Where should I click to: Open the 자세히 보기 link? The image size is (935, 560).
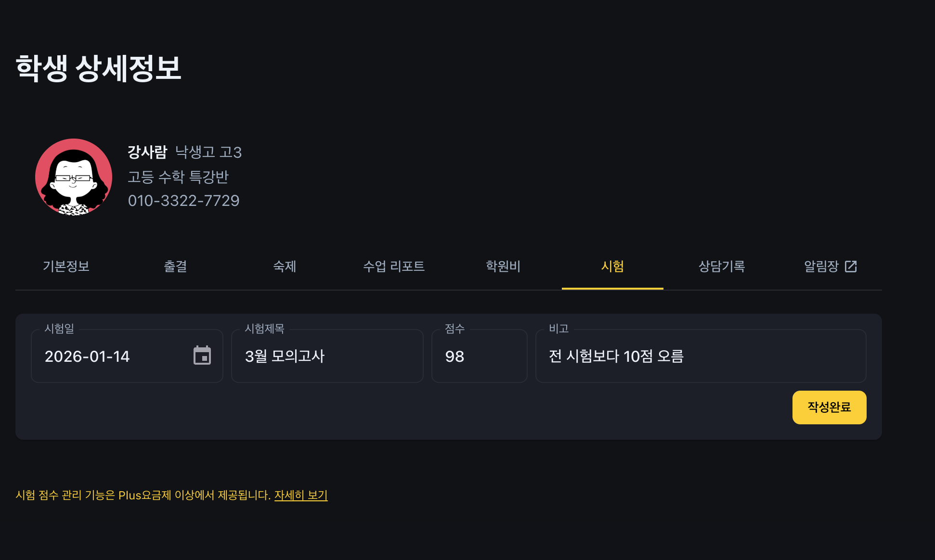click(301, 495)
